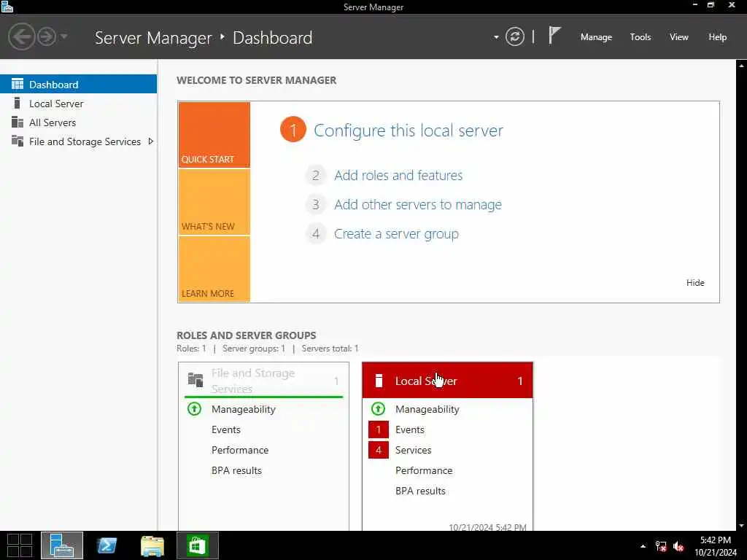This screenshot has width=747, height=560.
Task: Show hidden system tray icons
Action: pos(643,546)
